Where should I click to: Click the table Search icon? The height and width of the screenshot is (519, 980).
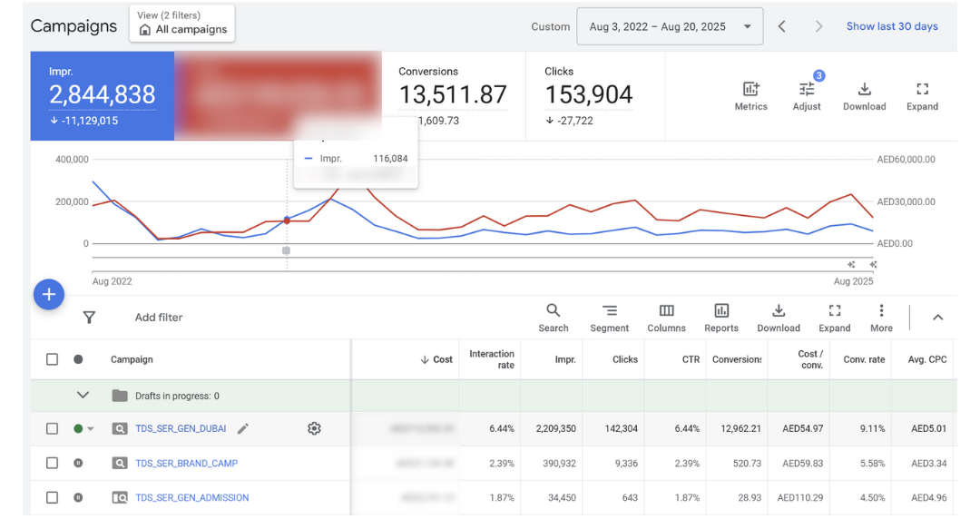553,318
